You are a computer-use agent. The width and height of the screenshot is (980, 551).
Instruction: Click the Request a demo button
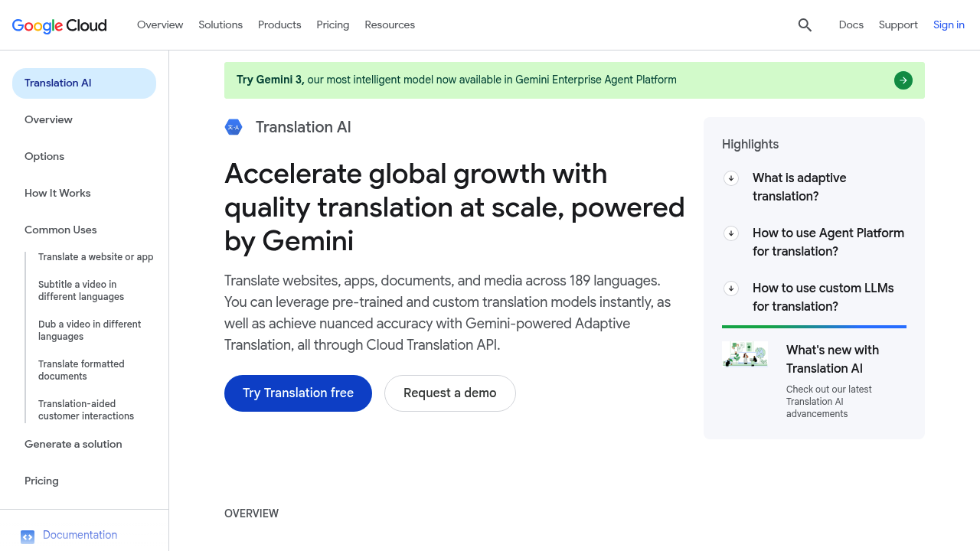point(450,393)
